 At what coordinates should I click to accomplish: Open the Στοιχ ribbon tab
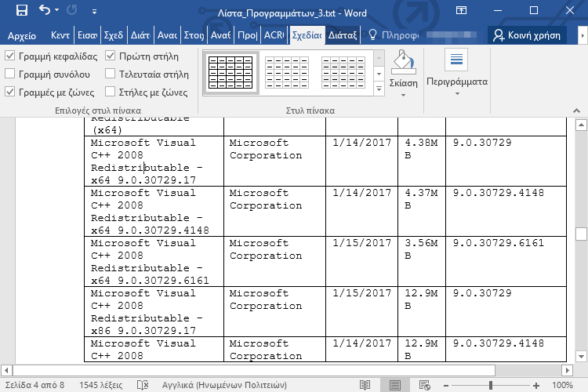pyautogui.click(x=194, y=35)
